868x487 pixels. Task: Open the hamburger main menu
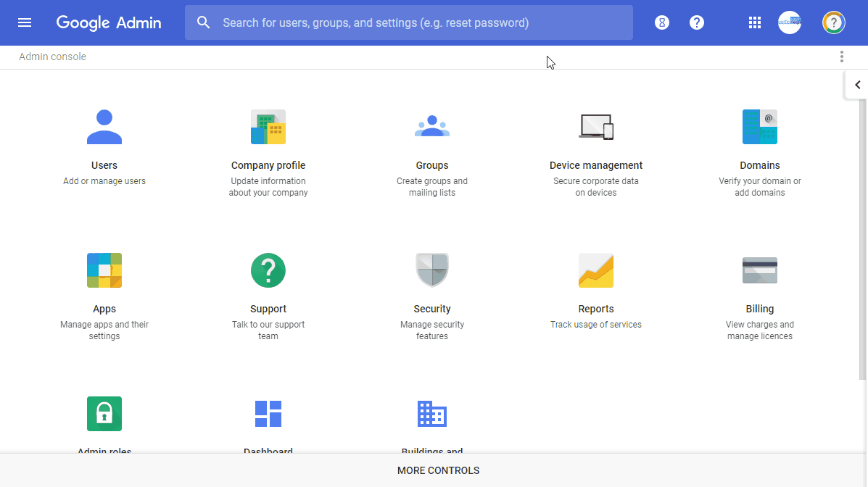click(x=25, y=22)
